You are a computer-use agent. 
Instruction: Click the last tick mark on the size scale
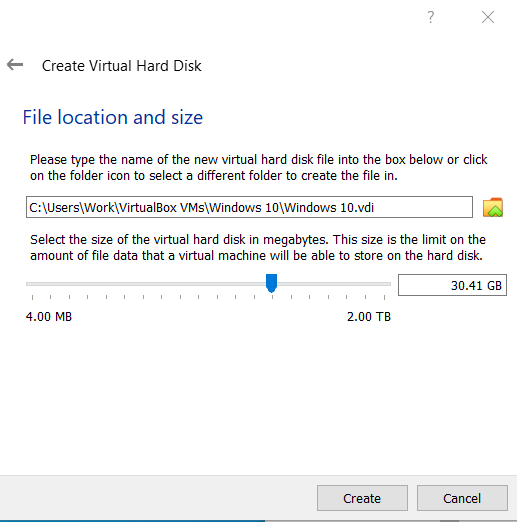tap(384, 297)
